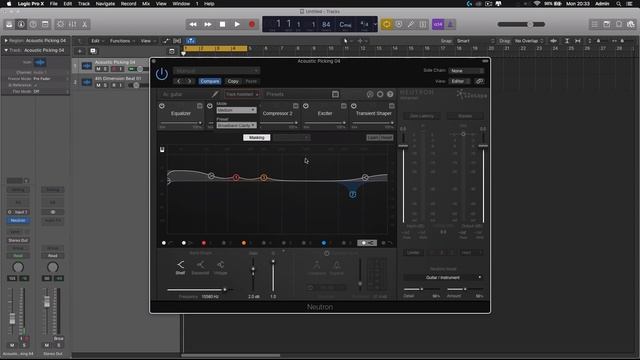Open the media Browsers button
The height and width of the screenshot is (360, 640).
[631, 24]
